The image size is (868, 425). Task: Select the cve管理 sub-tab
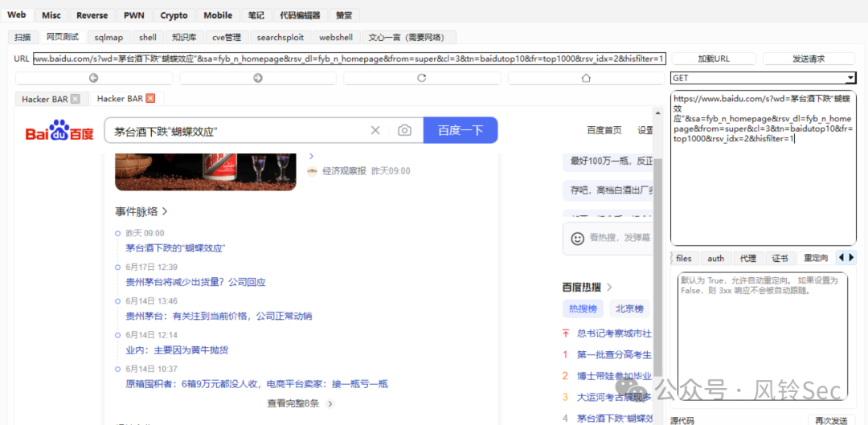click(x=227, y=37)
